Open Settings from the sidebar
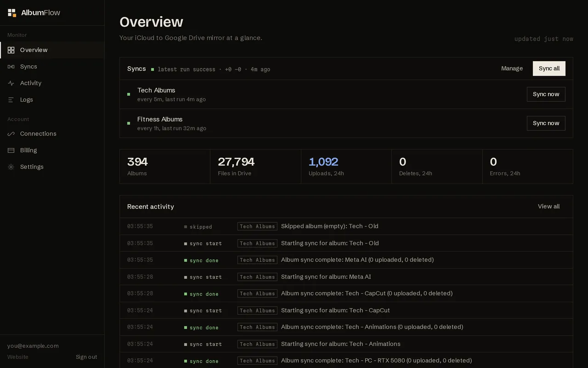The image size is (588, 368). point(52,167)
